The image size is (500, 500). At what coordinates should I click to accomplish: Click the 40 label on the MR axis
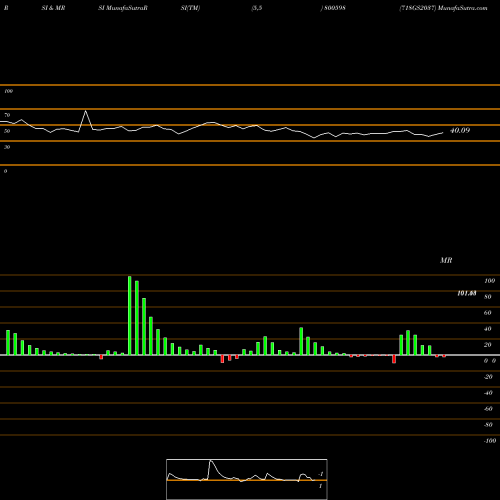(x=488, y=329)
